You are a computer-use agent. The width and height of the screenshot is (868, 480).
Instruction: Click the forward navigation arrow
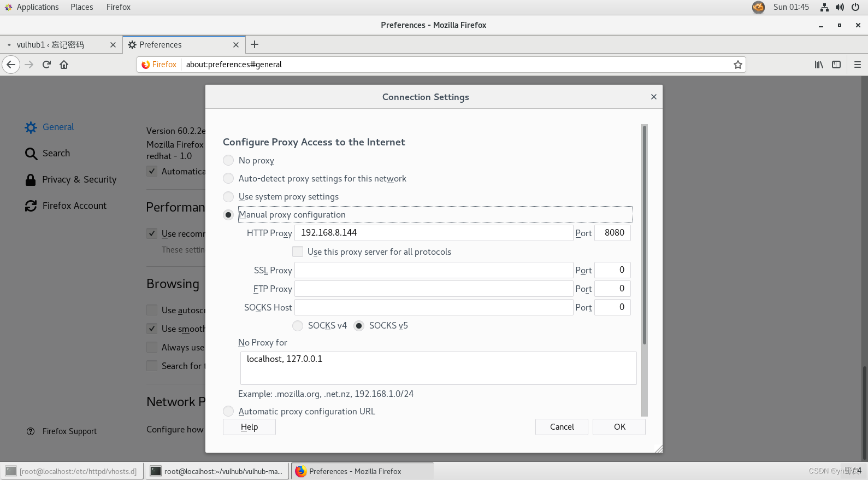tap(29, 65)
